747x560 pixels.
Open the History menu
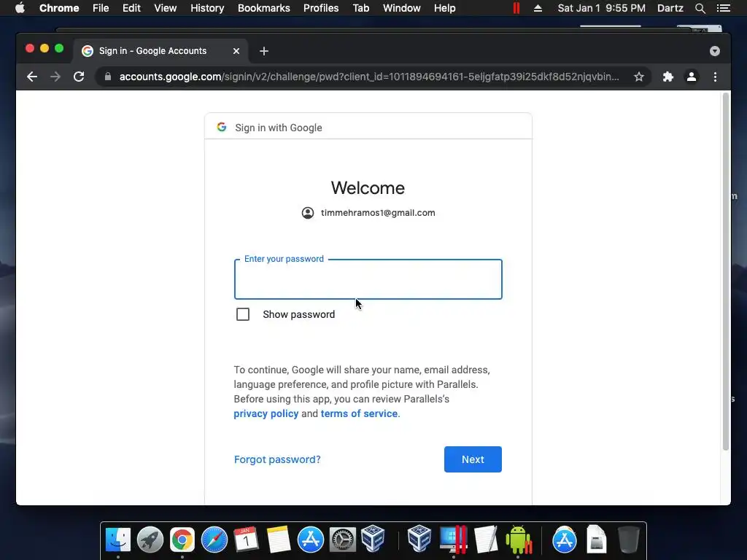pos(207,8)
